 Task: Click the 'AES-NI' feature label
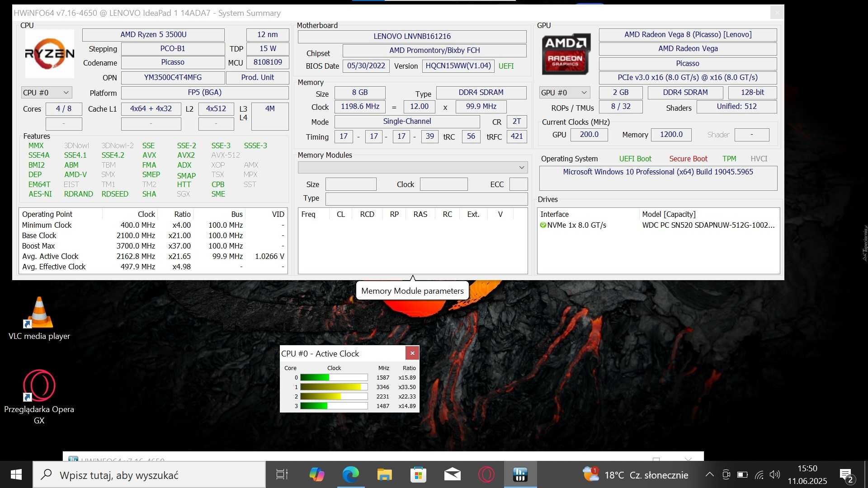pyautogui.click(x=40, y=194)
